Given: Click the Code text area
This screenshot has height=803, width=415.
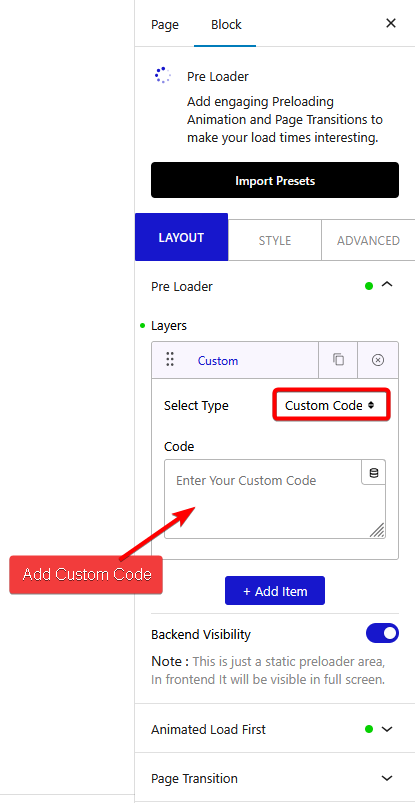Looking at the screenshot, I should click(x=275, y=499).
